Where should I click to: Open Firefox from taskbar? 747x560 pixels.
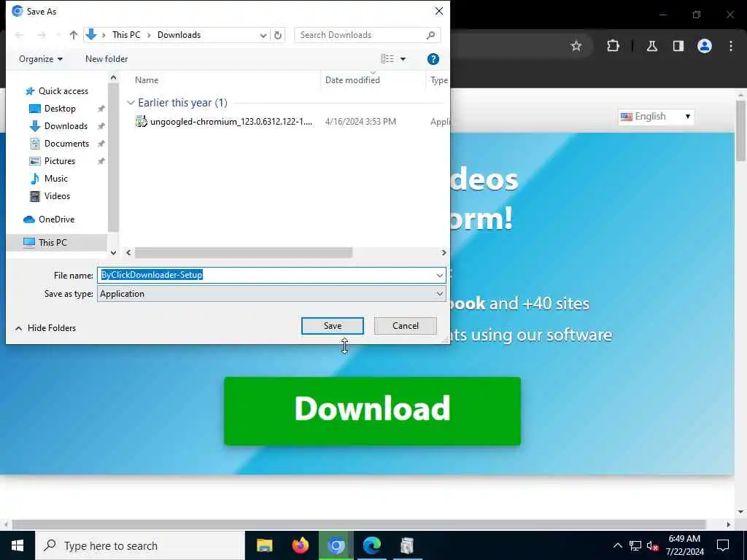pos(300,545)
